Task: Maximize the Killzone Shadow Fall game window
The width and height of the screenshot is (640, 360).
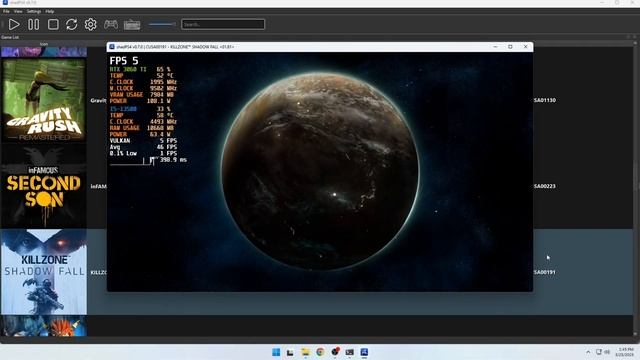Action: (510, 47)
